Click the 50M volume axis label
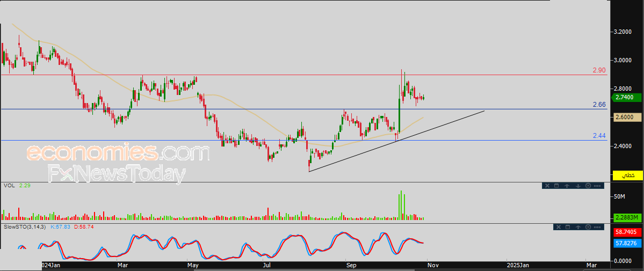Image resolution: width=644 pixels, height=271 pixels. 619,197
